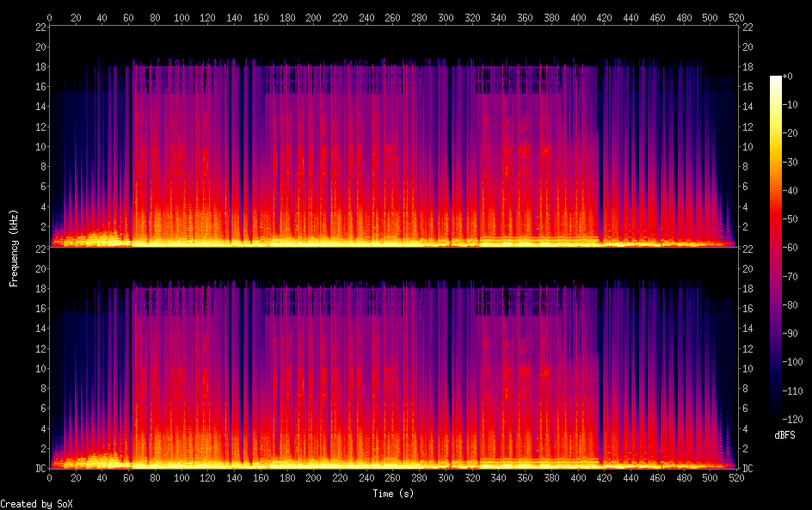The height and width of the screenshot is (510, 812).
Task: Click the lower channel spectrogram plot
Action: point(393,358)
